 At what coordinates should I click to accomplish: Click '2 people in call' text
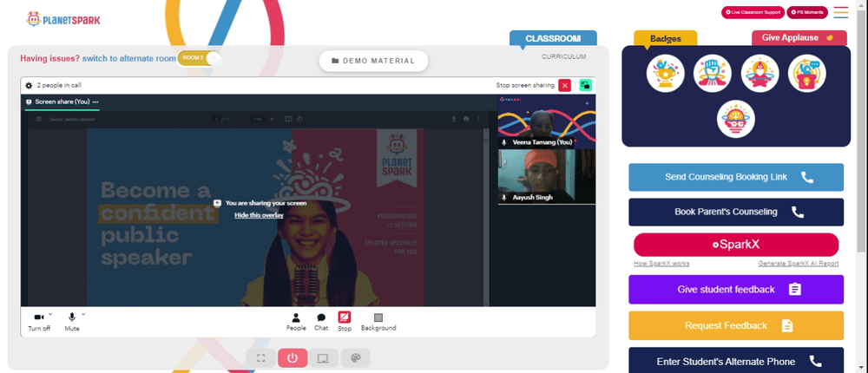pos(59,86)
